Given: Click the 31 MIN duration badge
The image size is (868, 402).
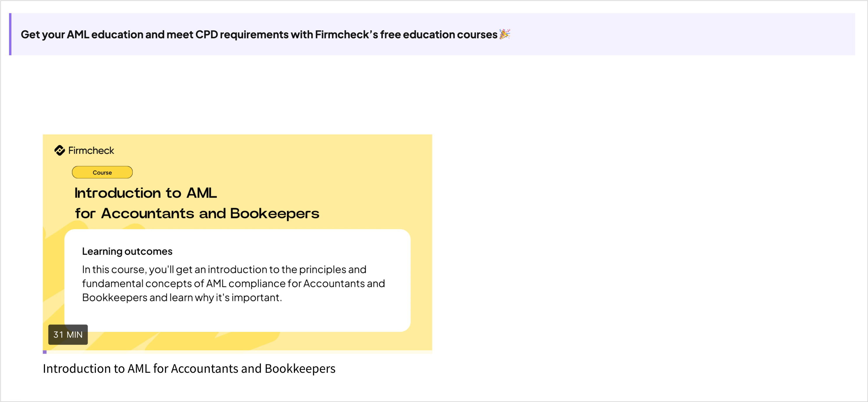Looking at the screenshot, I should 68,334.
